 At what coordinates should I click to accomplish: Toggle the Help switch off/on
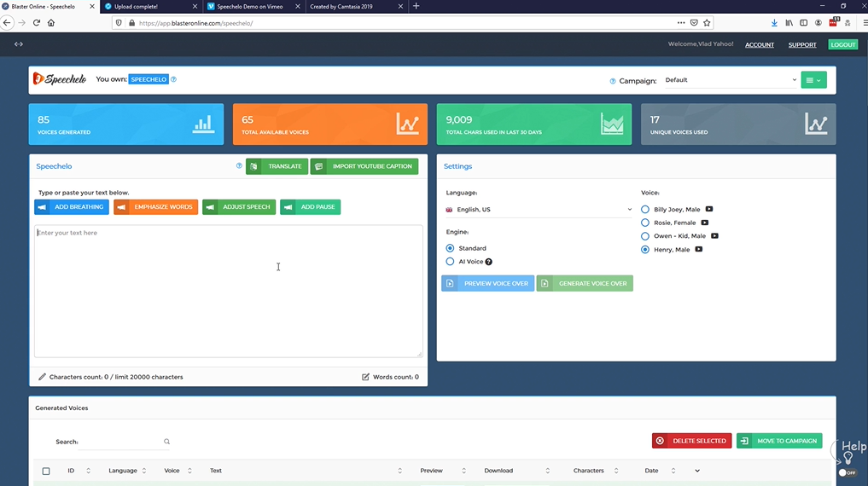[x=847, y=472]
